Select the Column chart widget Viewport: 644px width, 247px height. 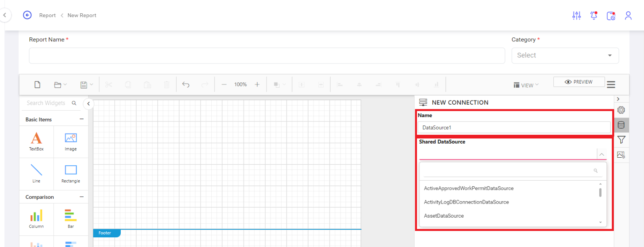click(x=36, y=219)
